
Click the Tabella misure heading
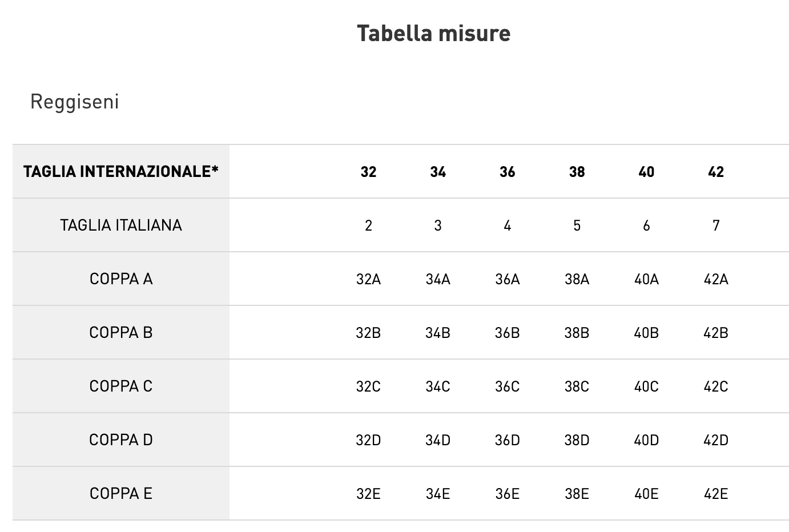click(x=433, y=33)
